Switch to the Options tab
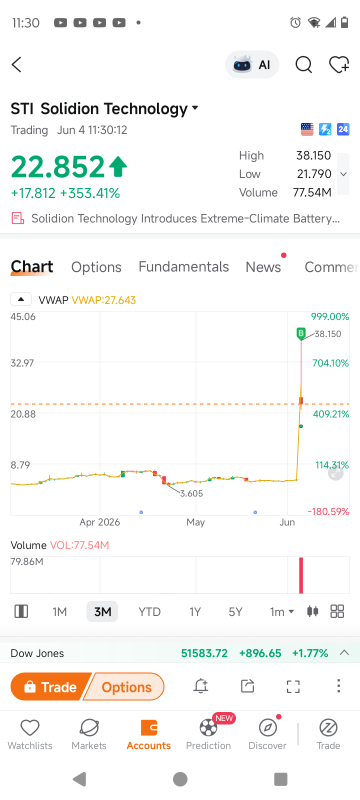Screen dimensions: 360x800 coord(96,267)
